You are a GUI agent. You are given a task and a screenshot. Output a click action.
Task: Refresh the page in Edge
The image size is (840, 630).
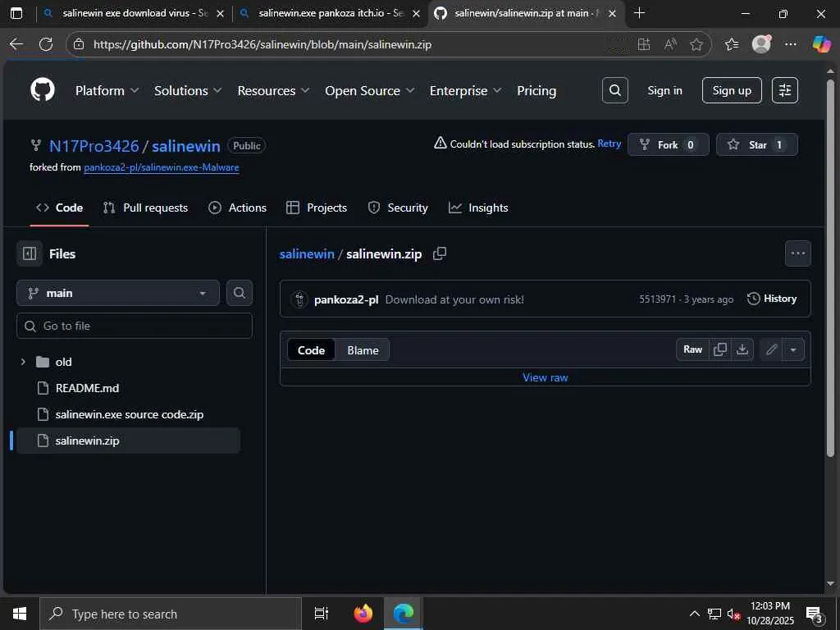(46, 44)
